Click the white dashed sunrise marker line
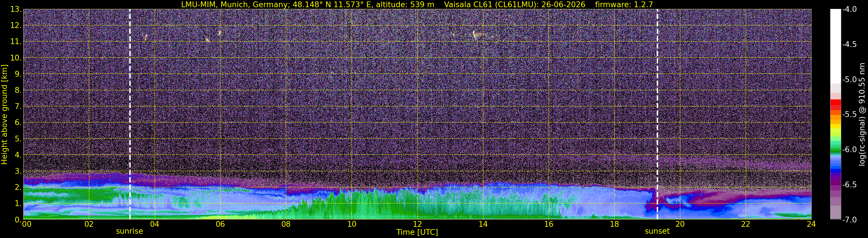The width and height of the screenshot is (868, 238). (130, 114)
